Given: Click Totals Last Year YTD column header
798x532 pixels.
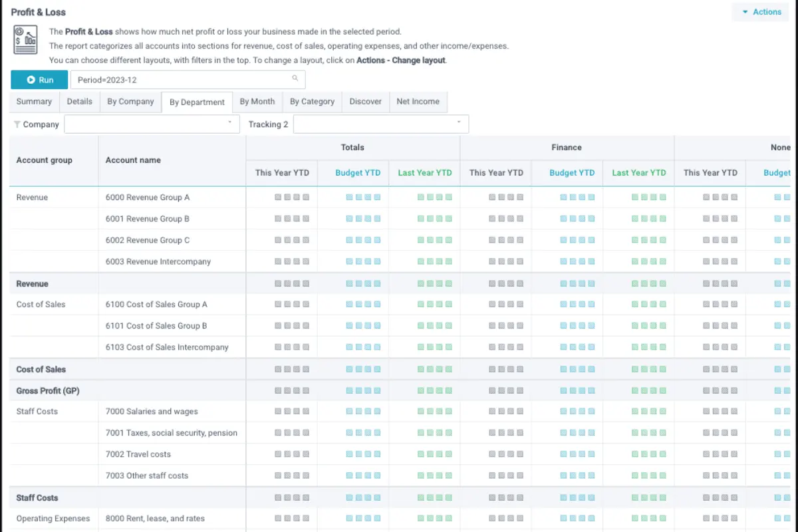Looking at the screenshot, I should pyautogui.click(x=425, y=173).
